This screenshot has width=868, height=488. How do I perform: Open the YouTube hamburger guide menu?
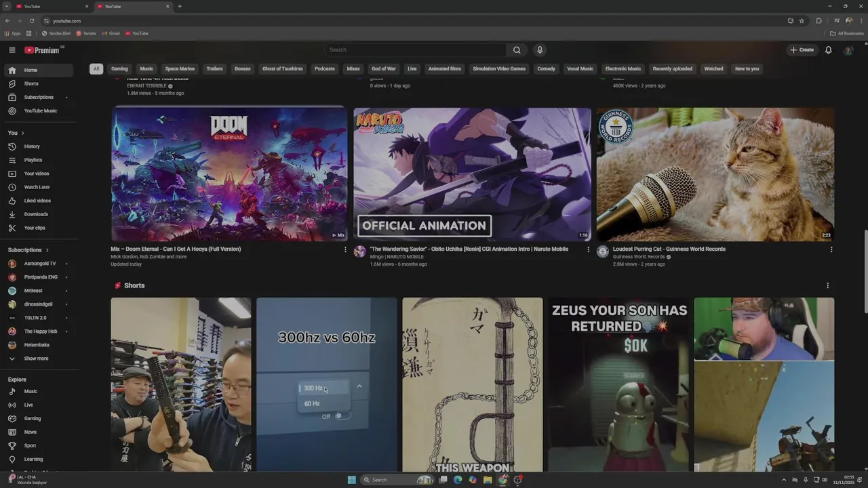pyautogui.click(x=12, y=50)
